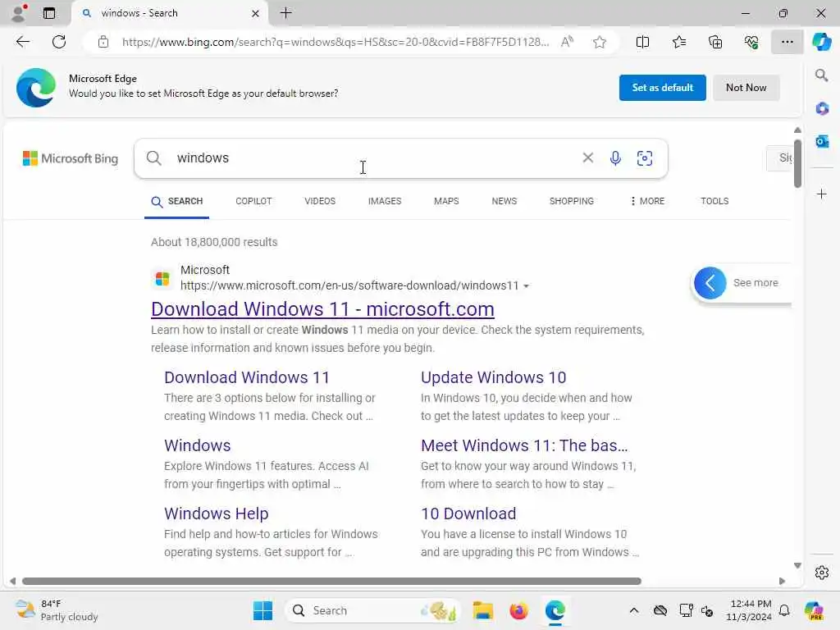Image resolution: width=840 pixels, height=630 pixels.
Task: Open Download Windows 11 - microsoft.com result
Action: coord(322,309)
